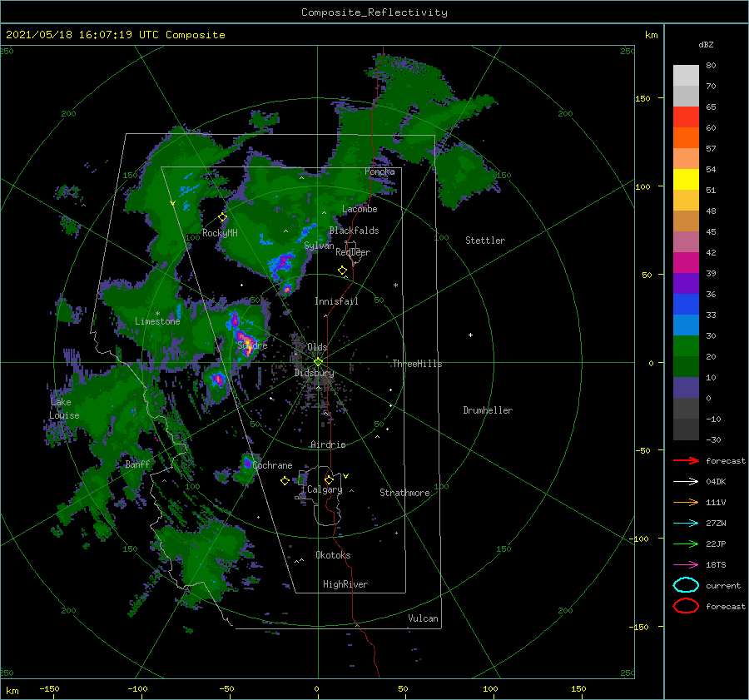Click the yellow diamond marker below RedDeer

(342, 271)
